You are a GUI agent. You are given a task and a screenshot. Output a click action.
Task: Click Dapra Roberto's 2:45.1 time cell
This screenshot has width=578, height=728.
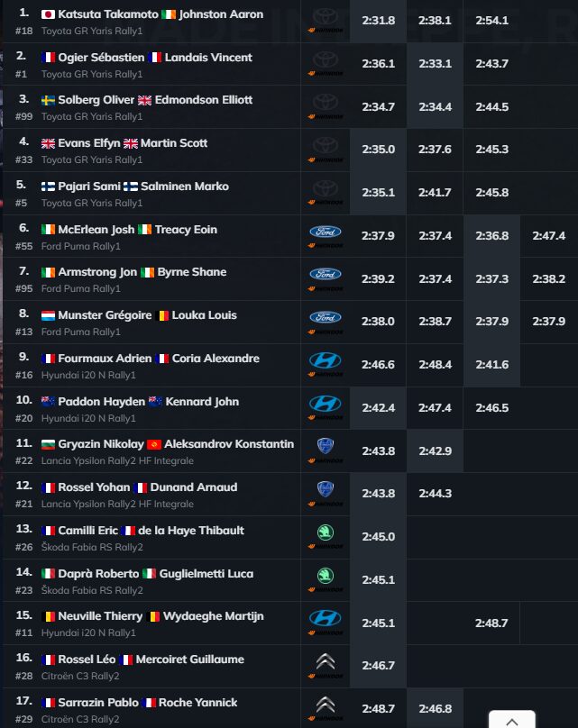[378, 580]
